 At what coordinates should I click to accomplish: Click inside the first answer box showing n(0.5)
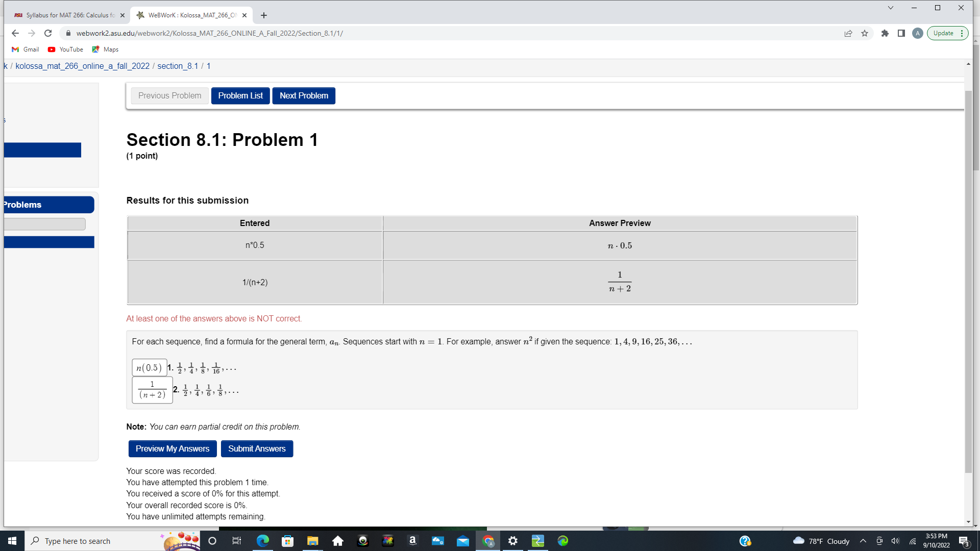(x=149, y=367)
